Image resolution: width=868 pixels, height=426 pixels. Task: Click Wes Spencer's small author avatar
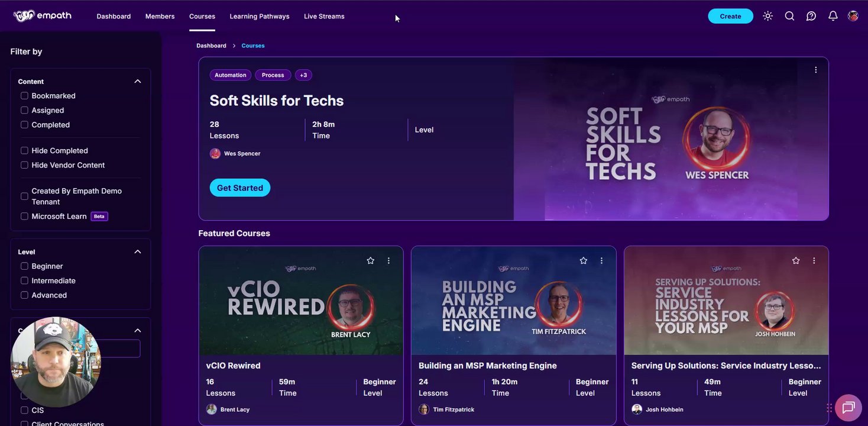(x=215, y=153)
